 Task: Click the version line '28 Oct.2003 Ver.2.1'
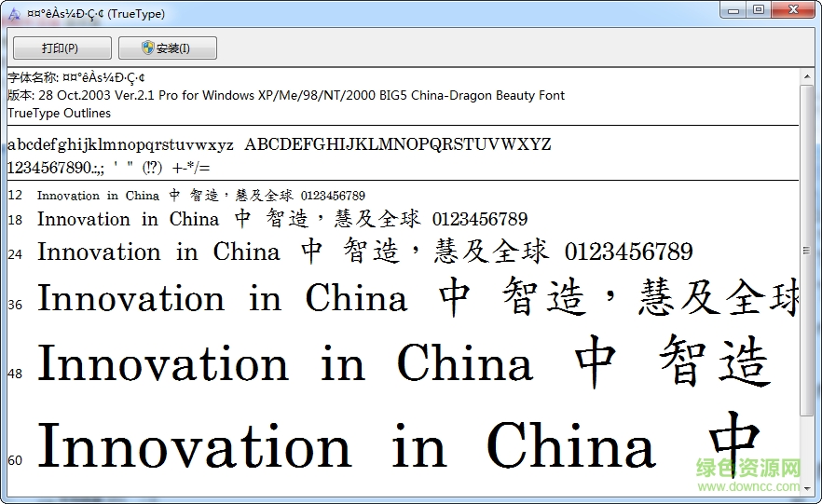pyautogui.click(x=286, y=95)
